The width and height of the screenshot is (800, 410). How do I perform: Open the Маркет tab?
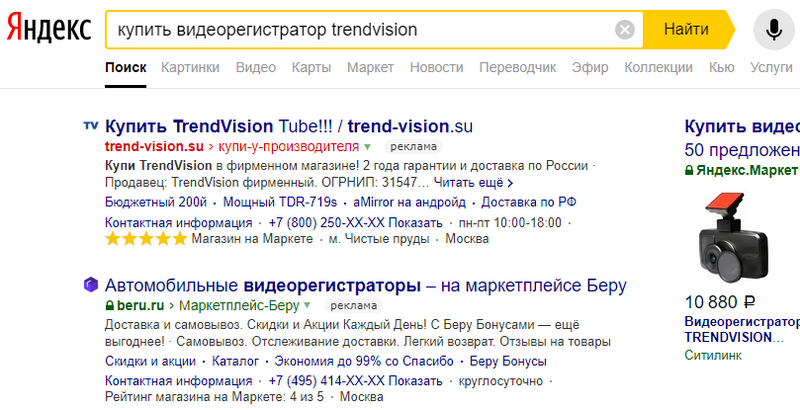[x=370, y=67]
